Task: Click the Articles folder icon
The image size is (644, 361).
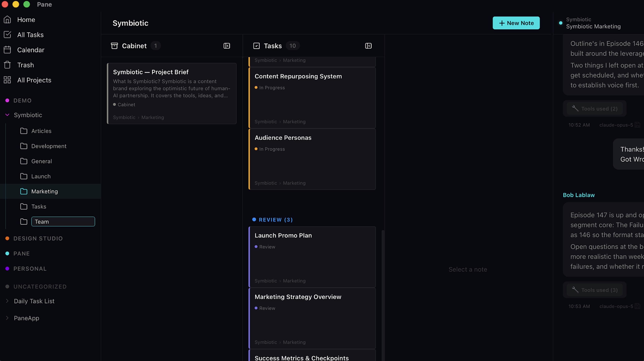Action: click(x=24, y=131)
